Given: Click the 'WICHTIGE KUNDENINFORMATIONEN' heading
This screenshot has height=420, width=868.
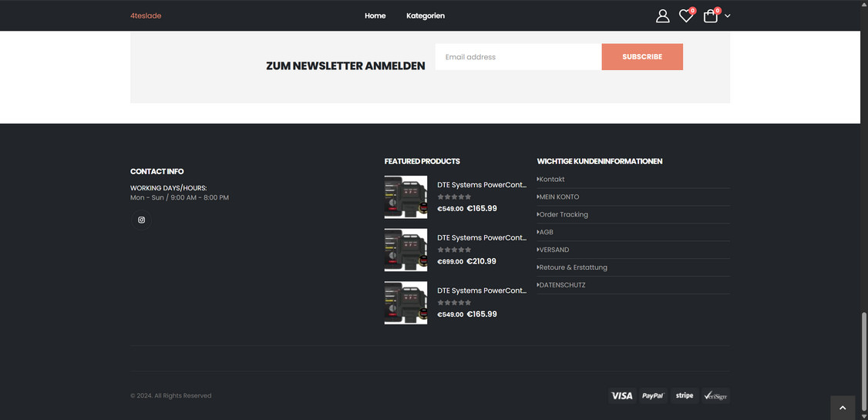Looking at the screenshot, I should pyautogui.click(x=600, y=162).
